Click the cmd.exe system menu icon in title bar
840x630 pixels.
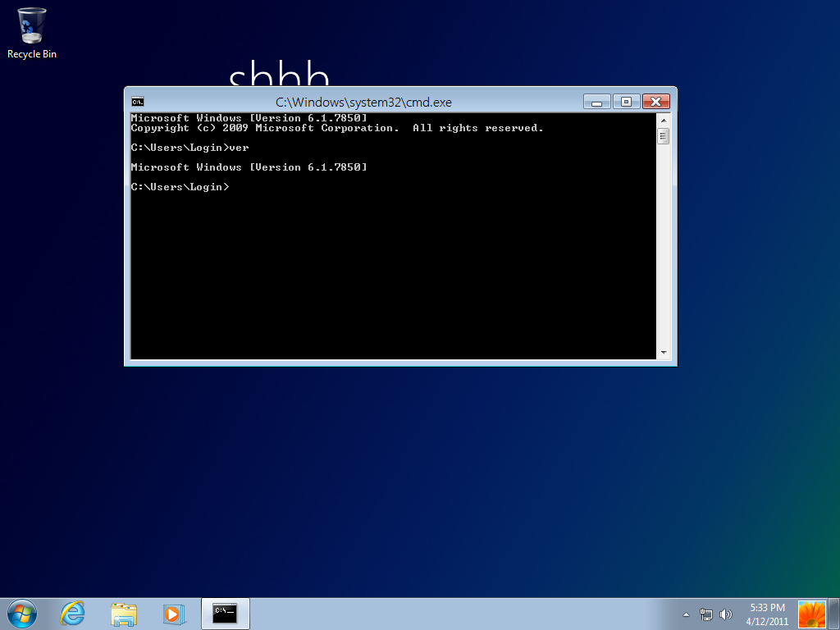(x=139, y=102)
